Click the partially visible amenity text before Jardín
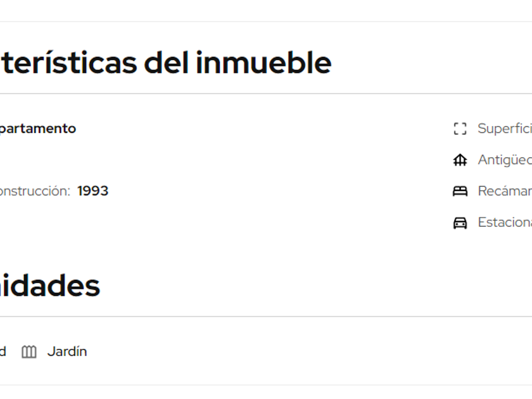The width and height of the screenshot is (532, 399). (x=3, y=351)
